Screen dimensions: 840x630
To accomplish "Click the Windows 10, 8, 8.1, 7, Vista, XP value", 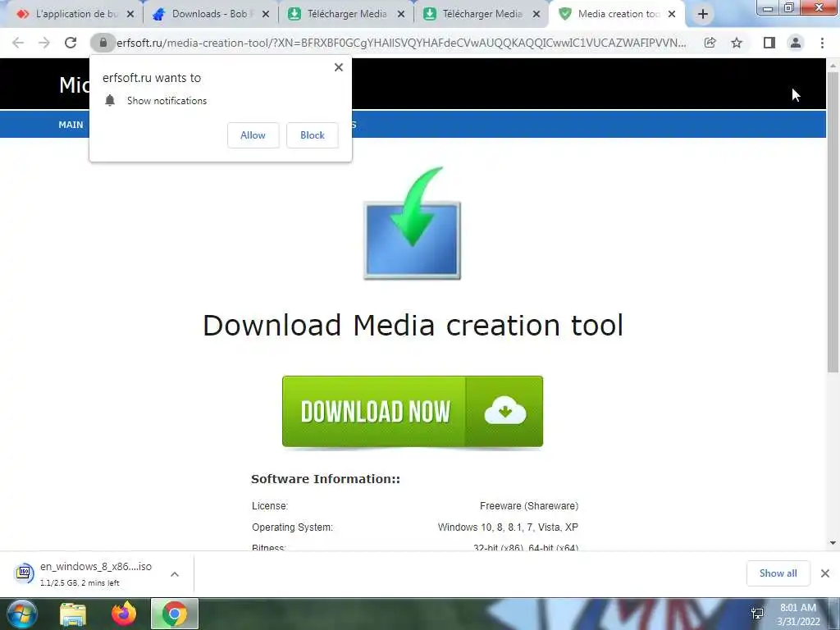I will coord(508,527).
